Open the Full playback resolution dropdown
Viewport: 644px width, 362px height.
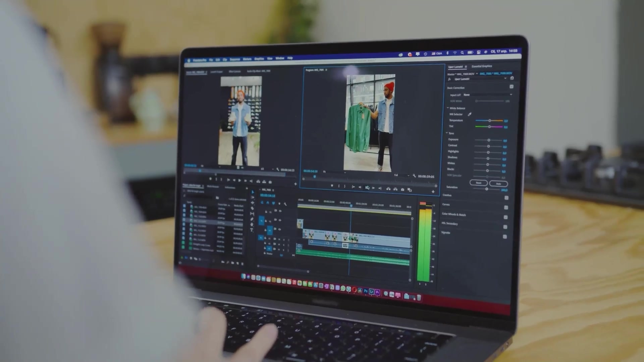[x=401, y=175]
